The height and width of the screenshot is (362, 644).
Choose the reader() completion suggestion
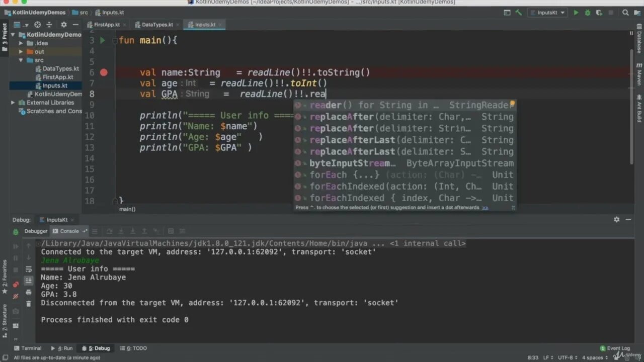pyautogui.click(x=405, y=105)
